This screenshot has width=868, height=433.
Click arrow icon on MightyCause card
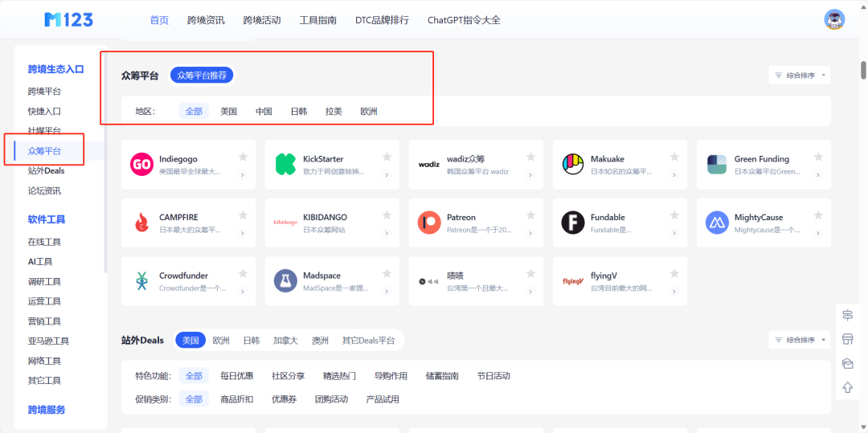(x=818, y=233)
